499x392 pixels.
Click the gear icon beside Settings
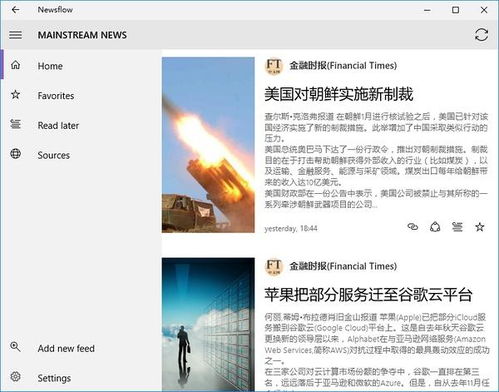(x=15, y=377)
